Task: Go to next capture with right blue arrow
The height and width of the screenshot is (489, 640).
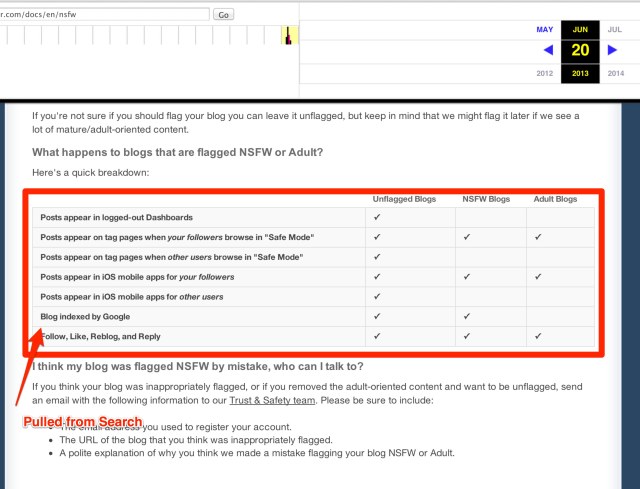Action: [612, 50]
